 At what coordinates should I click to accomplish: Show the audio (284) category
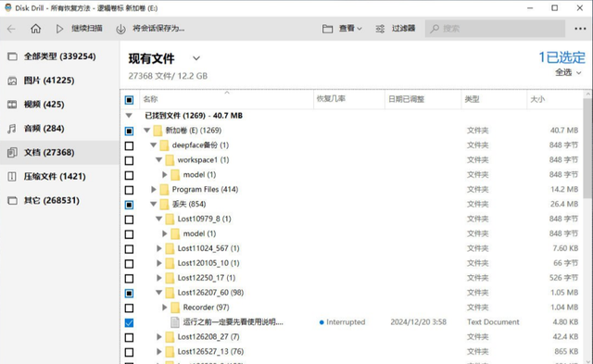(x=59, y=129)
